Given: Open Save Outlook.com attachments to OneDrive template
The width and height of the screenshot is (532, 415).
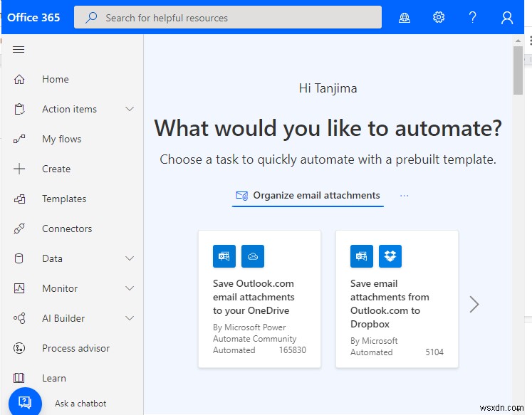Looking at the screenshot, I should (259, 299).
